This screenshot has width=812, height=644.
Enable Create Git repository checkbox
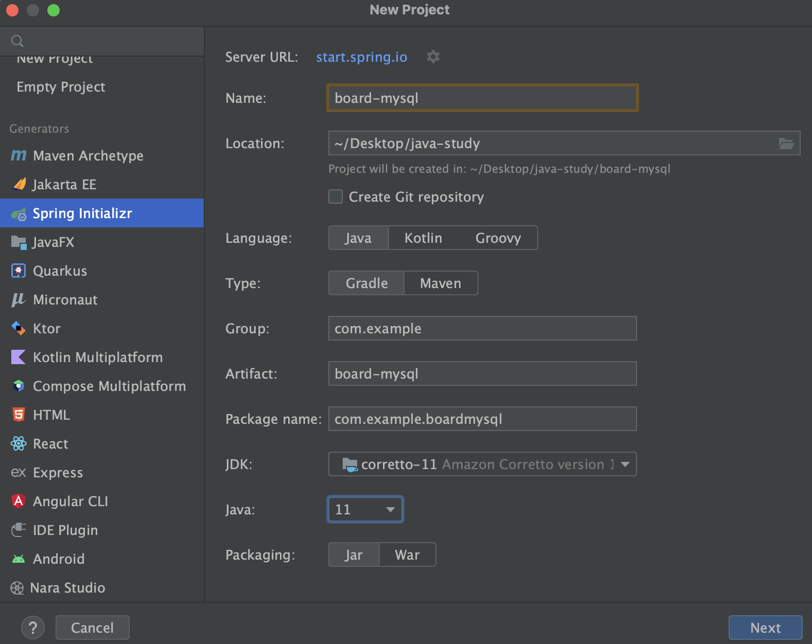[336, 196]
